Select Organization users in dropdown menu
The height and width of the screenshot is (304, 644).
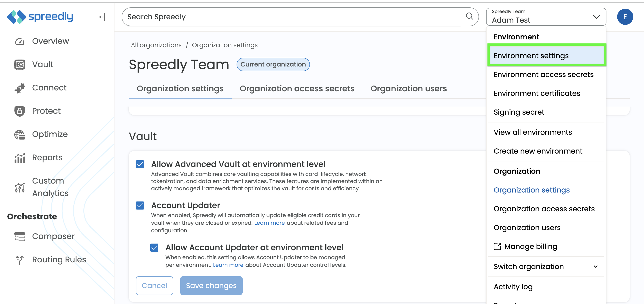coord(546,227)
